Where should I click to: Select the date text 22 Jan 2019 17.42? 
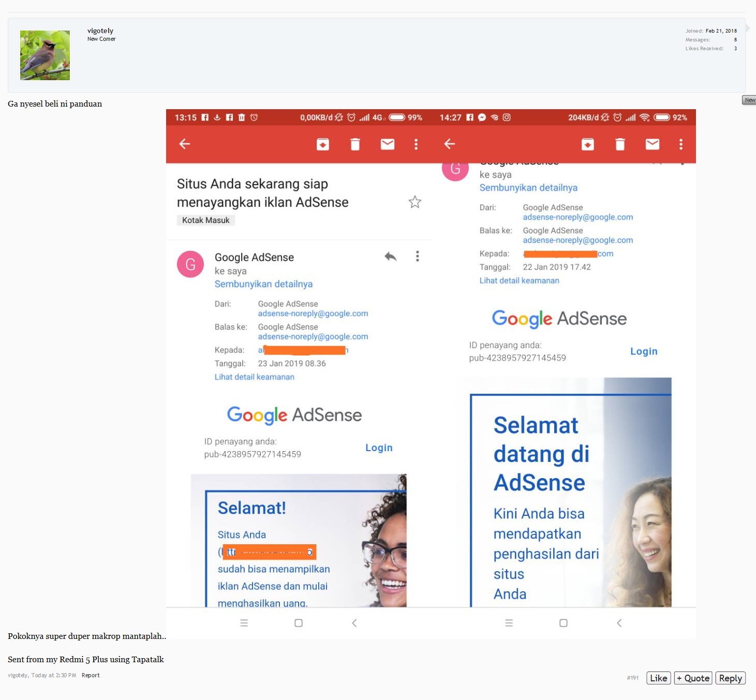(x=557, y=267)
